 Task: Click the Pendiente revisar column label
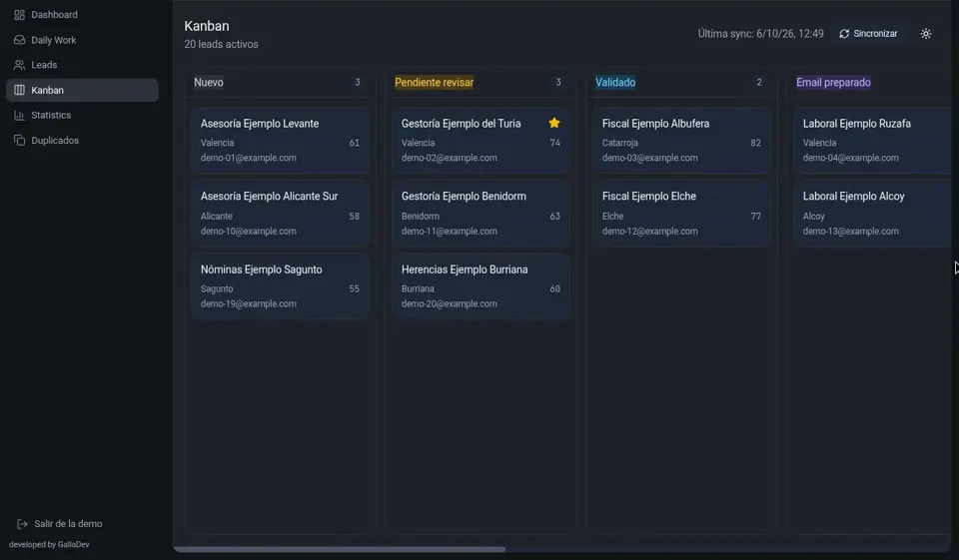tap(435, 82)
